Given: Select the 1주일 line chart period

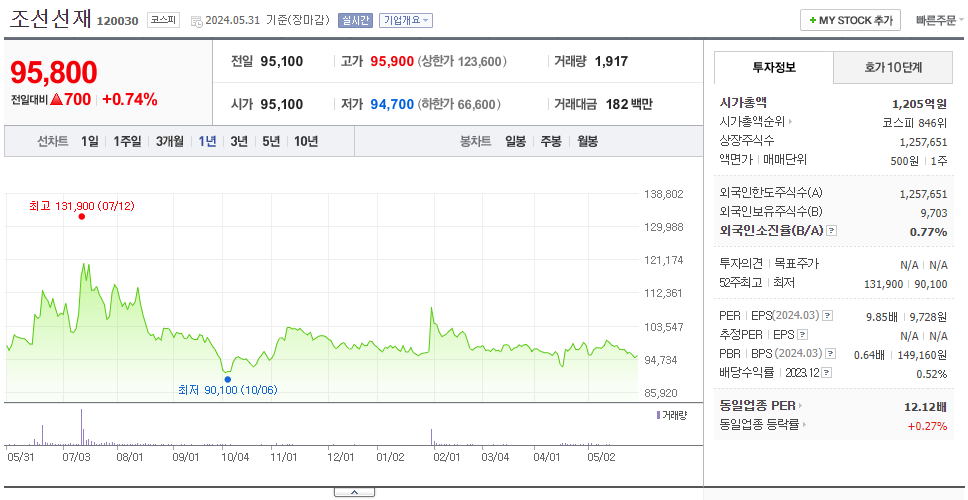Looking at the screenshot, I should pyautogui.click(x=127, y=141).
